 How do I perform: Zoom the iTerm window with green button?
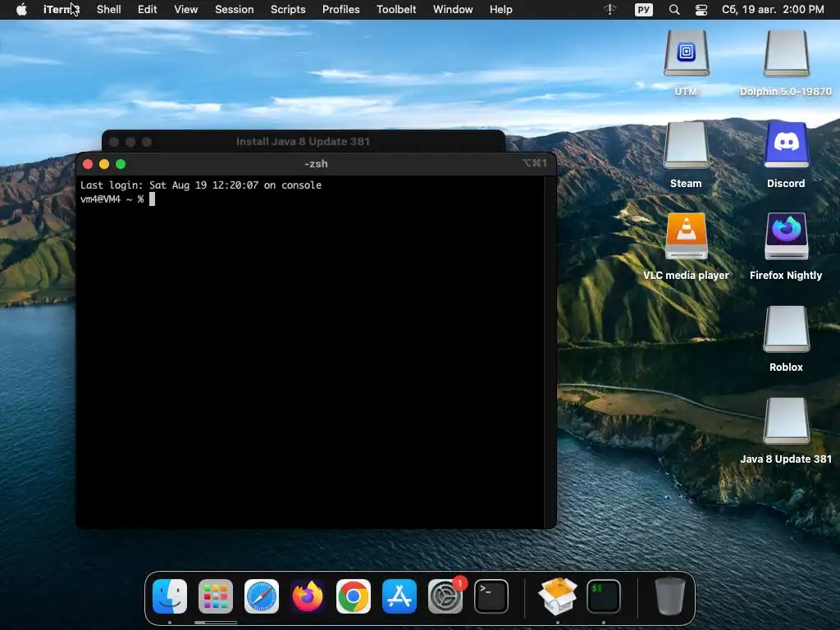(x=121, y=164)
